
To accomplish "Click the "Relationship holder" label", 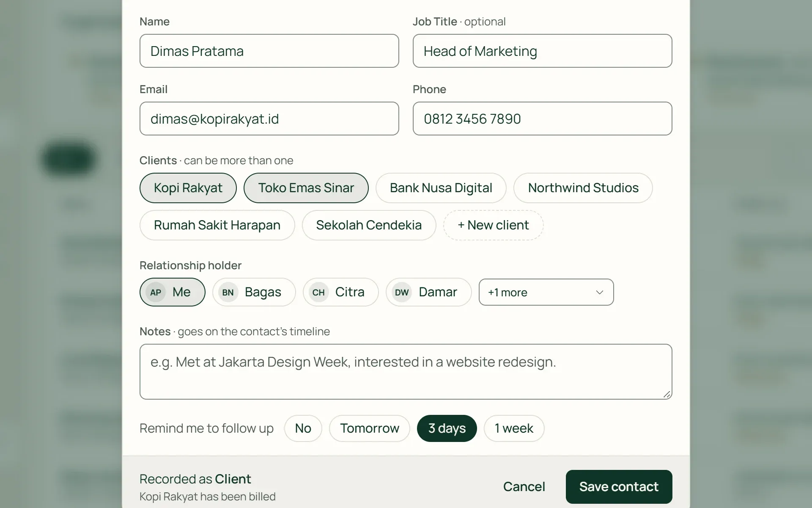I will [x=190, y=265].
